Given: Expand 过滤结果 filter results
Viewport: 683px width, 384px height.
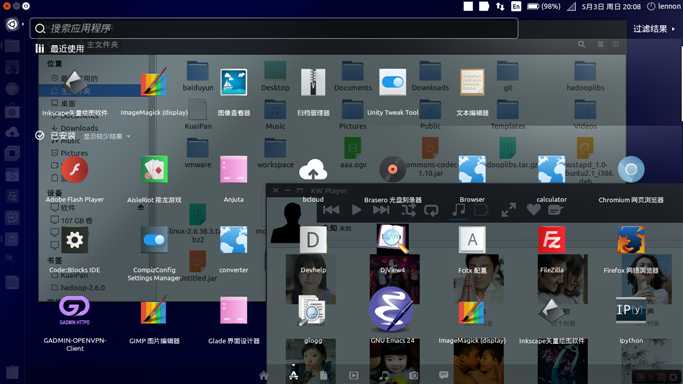Looking at the screenshot, I should coord(653,29).
